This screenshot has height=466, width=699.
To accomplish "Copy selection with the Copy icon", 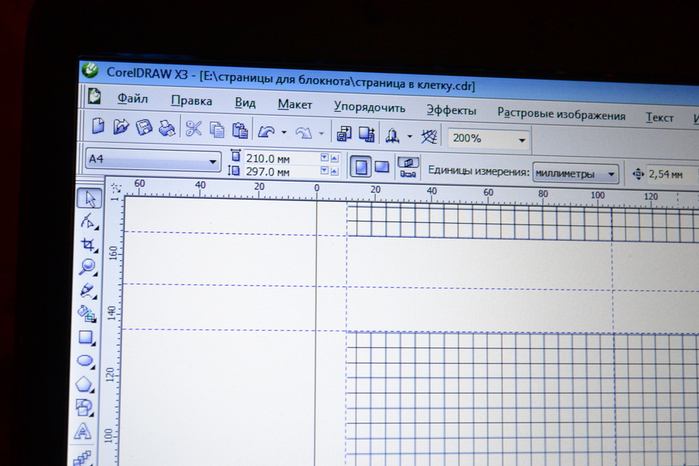I will (x=217, y=130).
